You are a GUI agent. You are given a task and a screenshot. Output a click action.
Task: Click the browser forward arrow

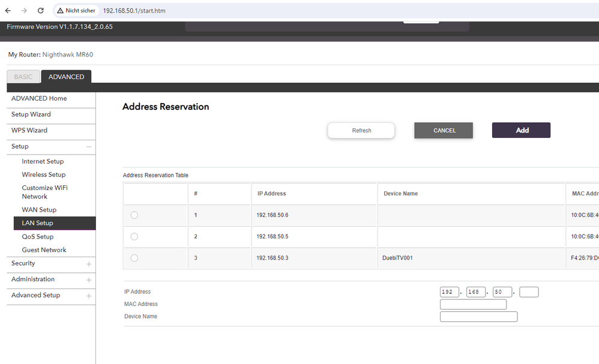click(23, 10)
